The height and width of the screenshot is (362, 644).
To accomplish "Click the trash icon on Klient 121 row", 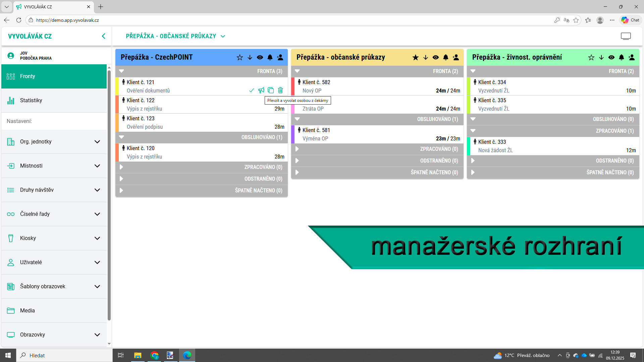I will [280, 90].
